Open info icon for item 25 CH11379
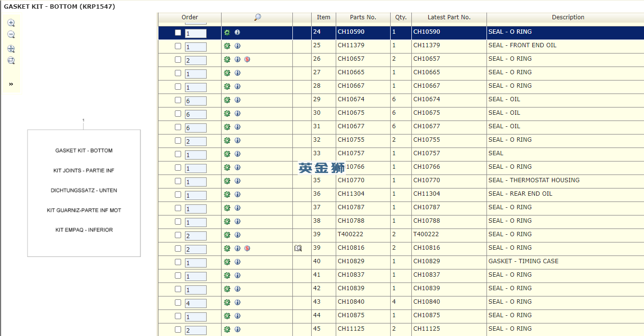Image resolution: width=644 pixels, height=336 pixels. [237, 46]
